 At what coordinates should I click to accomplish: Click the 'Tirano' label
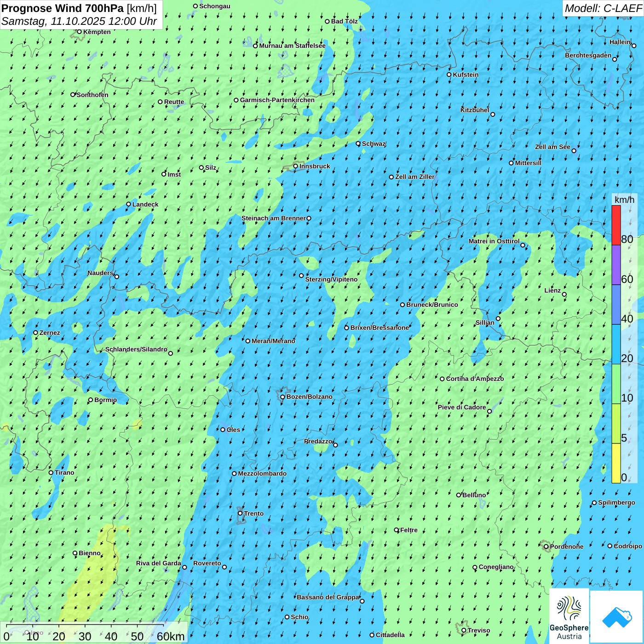coord(64,472)
